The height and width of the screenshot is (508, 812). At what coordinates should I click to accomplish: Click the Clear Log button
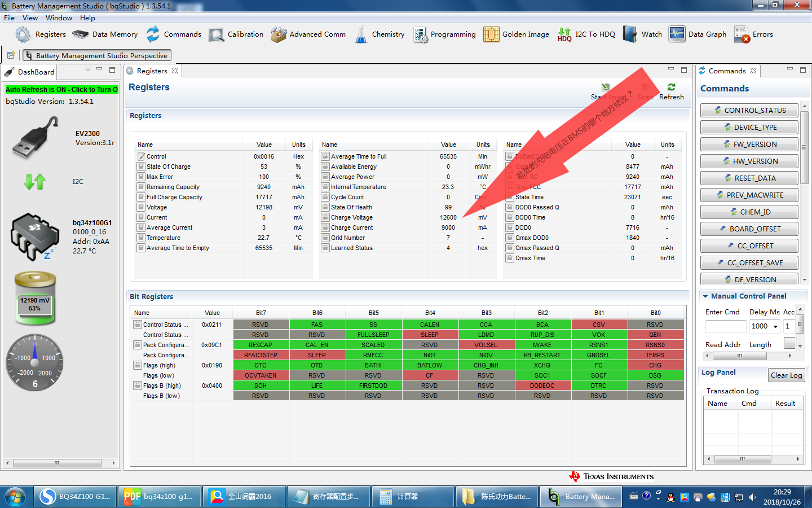[786, 375]
